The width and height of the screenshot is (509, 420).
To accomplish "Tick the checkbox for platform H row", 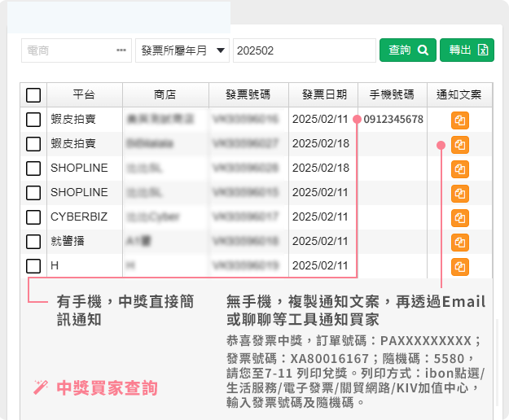I will coord(33,266).
